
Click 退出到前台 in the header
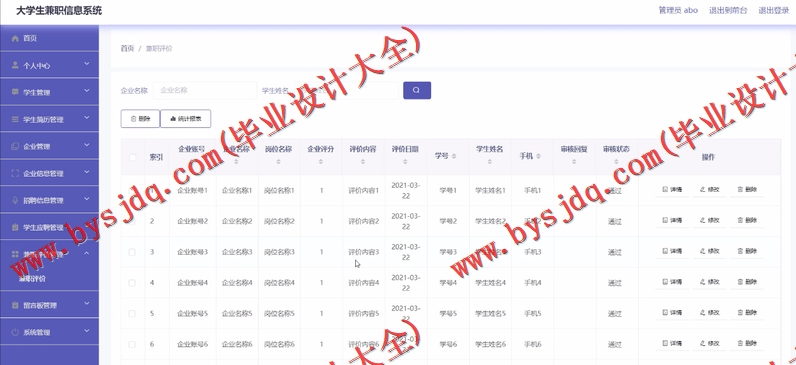(728, 10)
